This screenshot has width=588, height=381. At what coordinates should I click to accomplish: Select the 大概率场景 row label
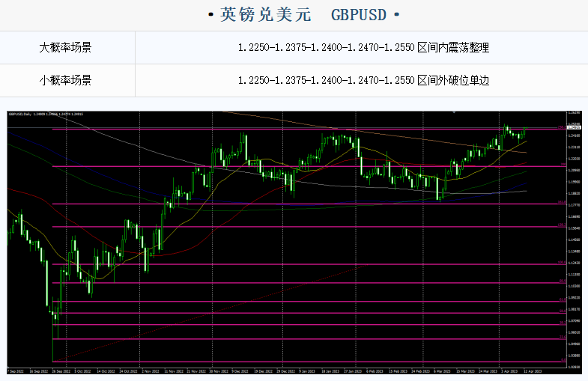[x=66, y=48]
